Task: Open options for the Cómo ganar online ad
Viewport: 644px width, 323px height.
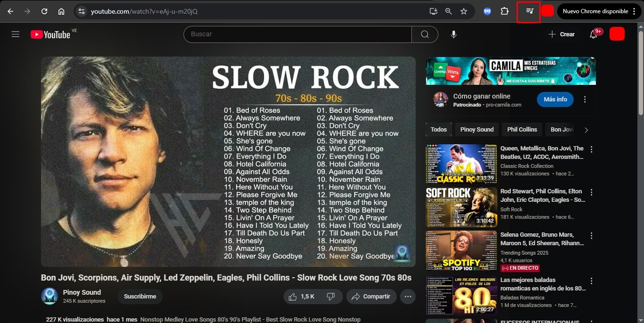Action: [x=585, y=99]
